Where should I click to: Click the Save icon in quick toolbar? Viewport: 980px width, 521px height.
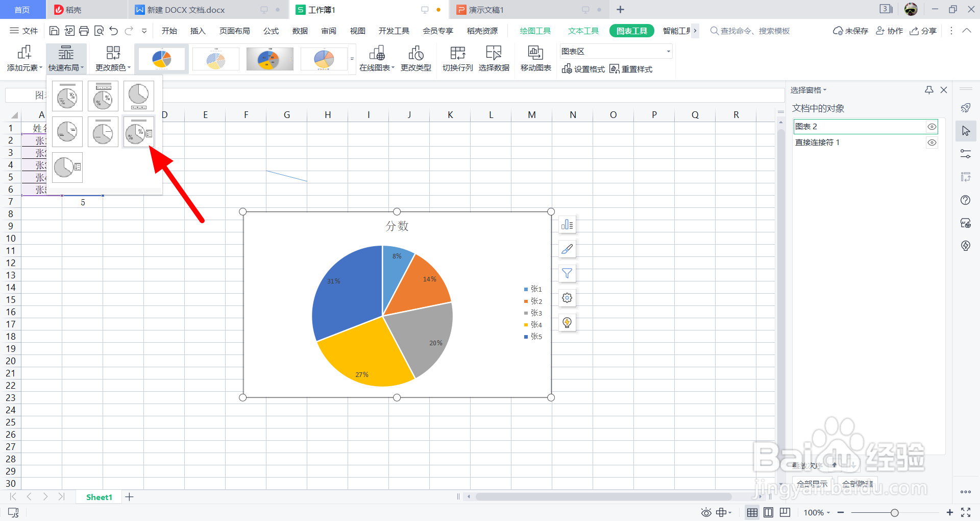(x=54, y=31)
